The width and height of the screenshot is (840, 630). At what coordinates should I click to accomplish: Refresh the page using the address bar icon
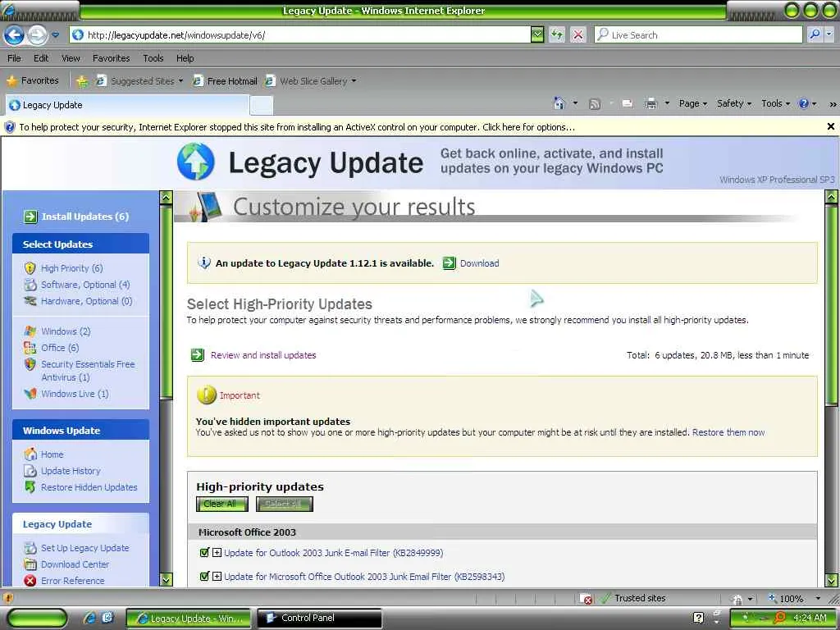tap(557, 35)
